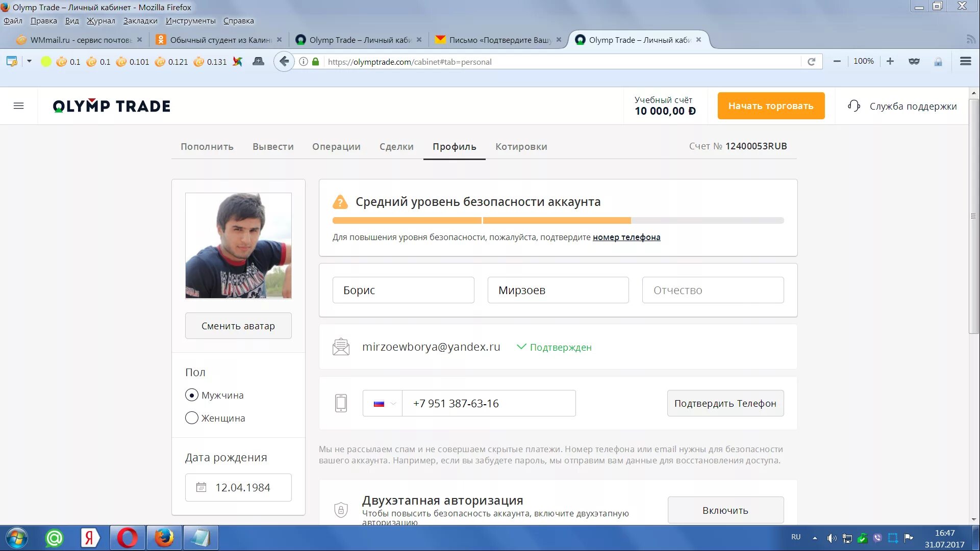Select the Женщина gender radio button
The width and height of the screenshot is (980, 551).
tap(191, 417)
